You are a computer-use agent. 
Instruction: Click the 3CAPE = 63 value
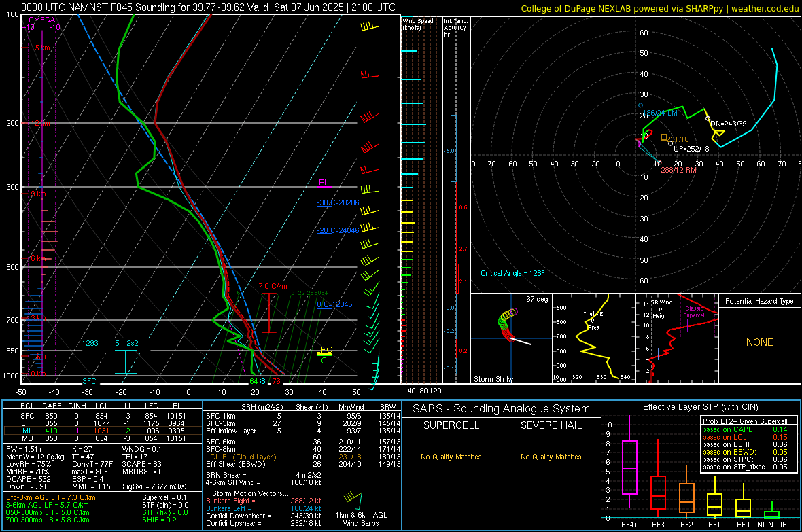(141, 465)
